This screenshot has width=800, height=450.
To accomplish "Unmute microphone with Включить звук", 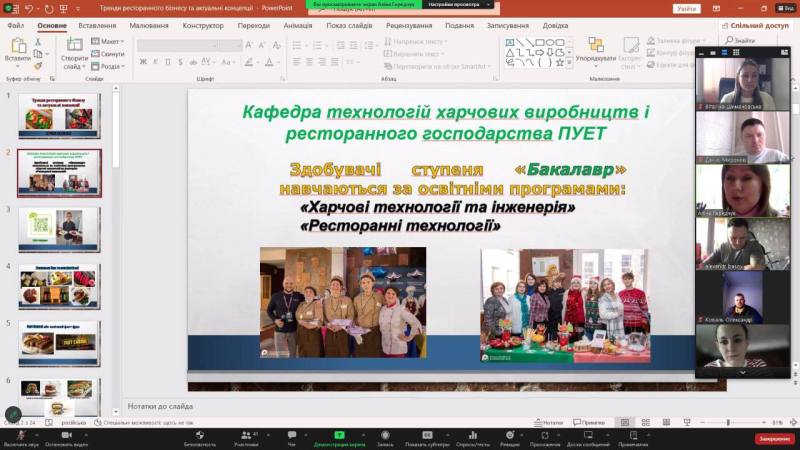I will coord(20,435).
